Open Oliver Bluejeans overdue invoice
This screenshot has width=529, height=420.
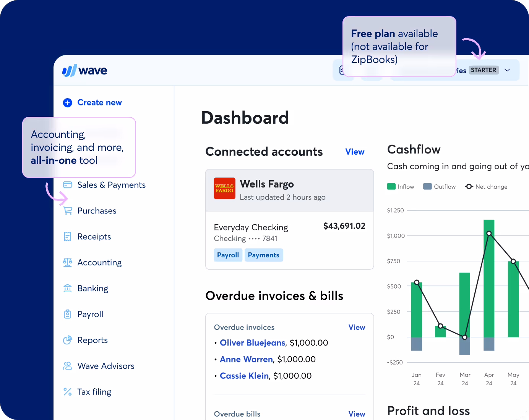coord(253,343)
